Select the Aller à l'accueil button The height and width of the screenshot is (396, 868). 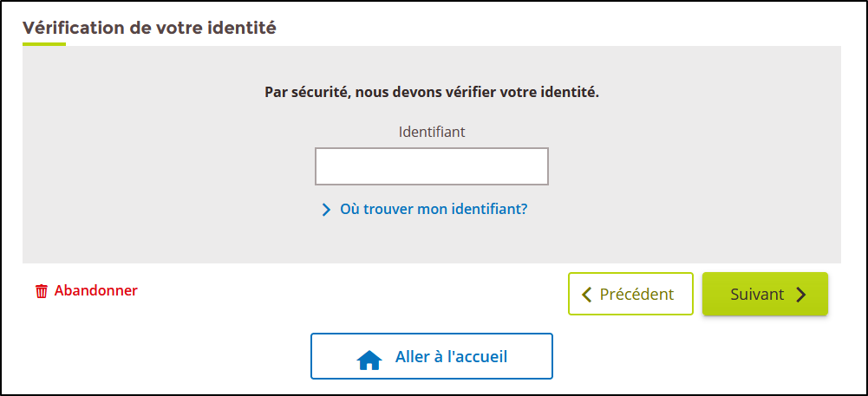click(x=432, y=356)
